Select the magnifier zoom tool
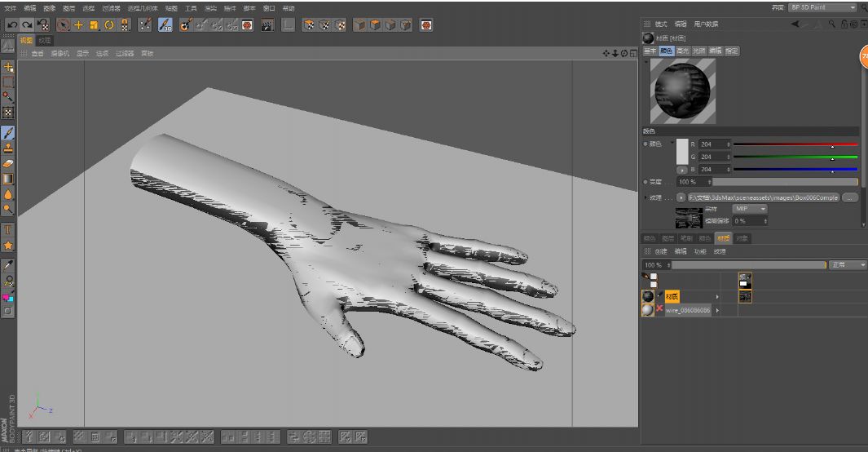The height and width of the screenshot is (452, 868). (8, 210)
